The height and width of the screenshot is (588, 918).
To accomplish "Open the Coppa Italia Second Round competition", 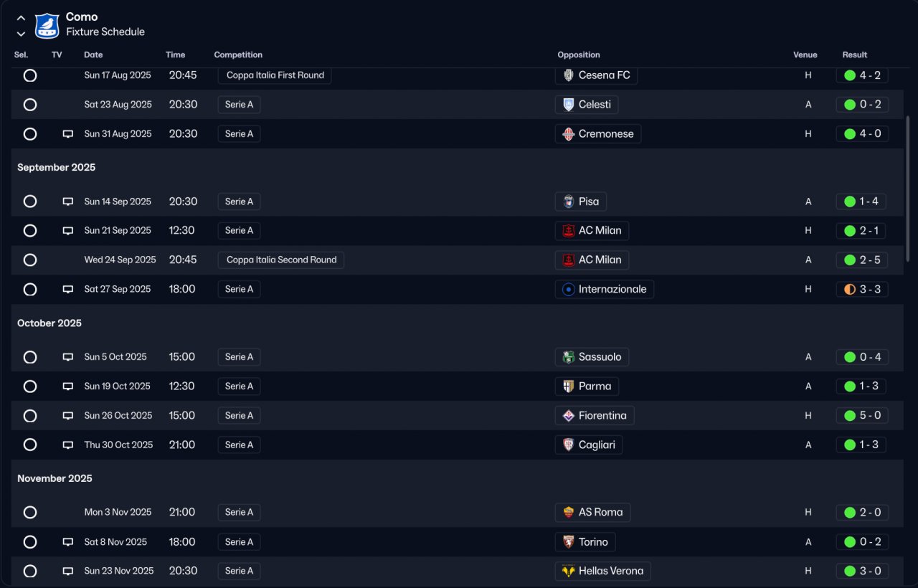I will pyautogui.click(x=281, y=260).
